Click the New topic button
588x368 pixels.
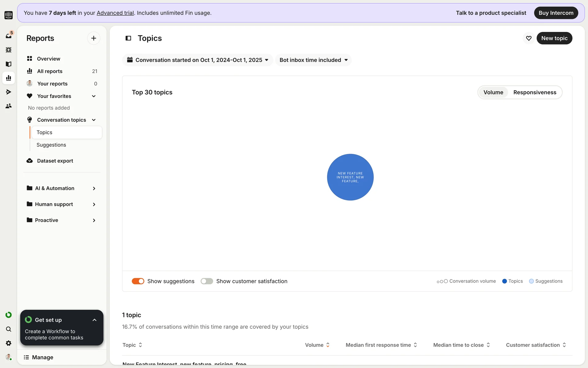click(x=554, y=38)
